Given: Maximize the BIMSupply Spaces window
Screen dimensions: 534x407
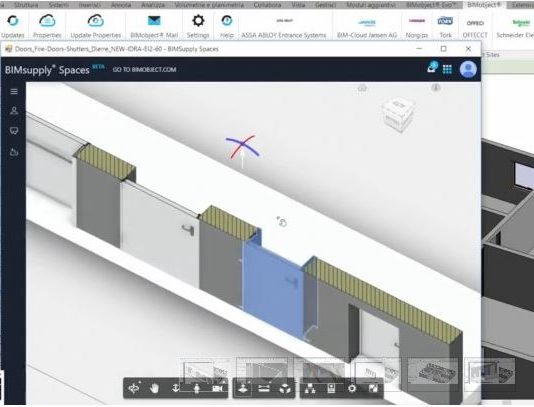Looking at the screenshot, I should tap(443, 49).
